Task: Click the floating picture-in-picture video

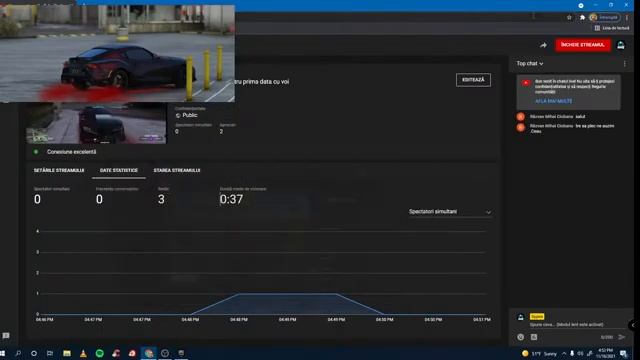Action: pos(117,53)
